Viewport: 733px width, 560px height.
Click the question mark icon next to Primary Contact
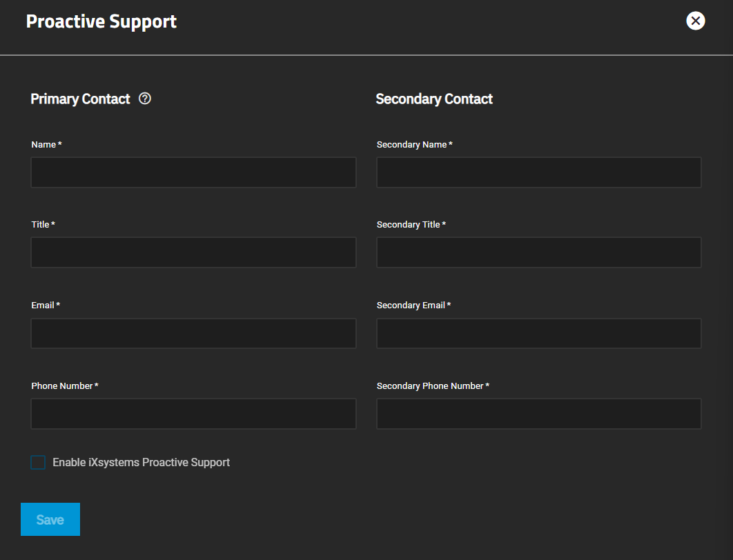coord(144,99)
